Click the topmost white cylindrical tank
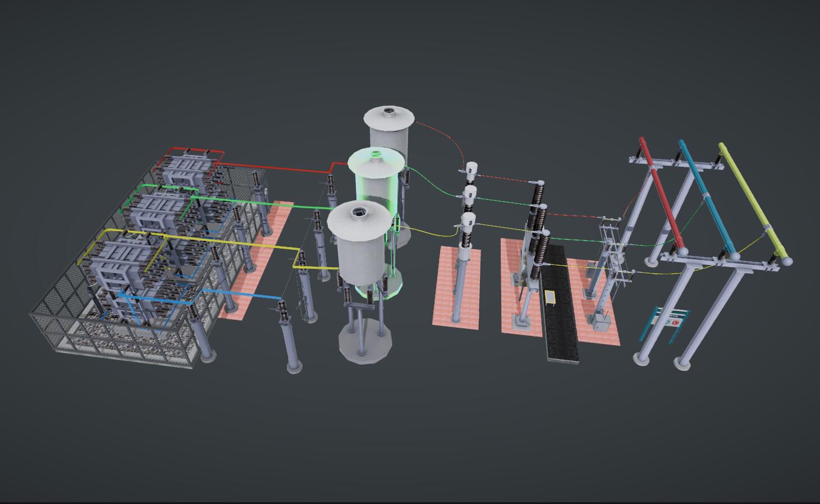 [x=388, y=131]
